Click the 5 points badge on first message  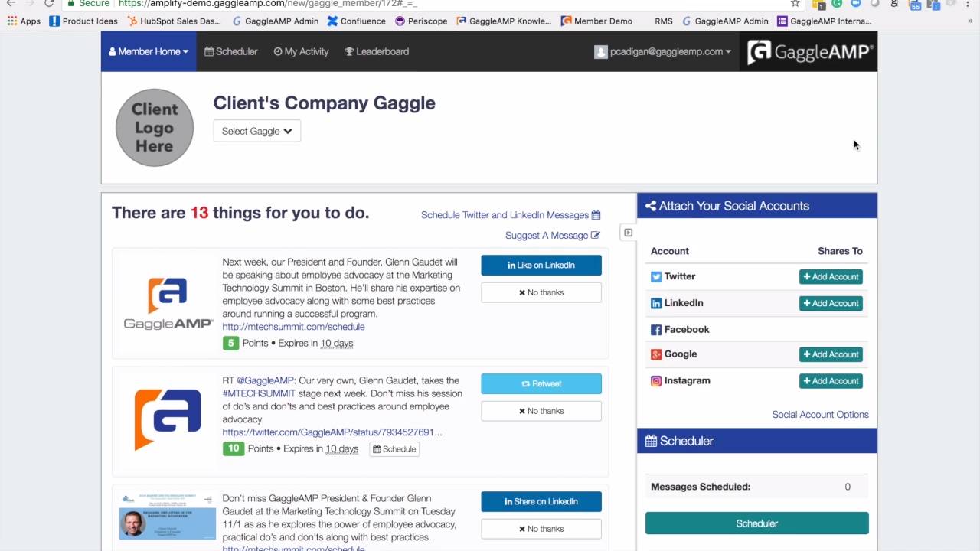230,343
